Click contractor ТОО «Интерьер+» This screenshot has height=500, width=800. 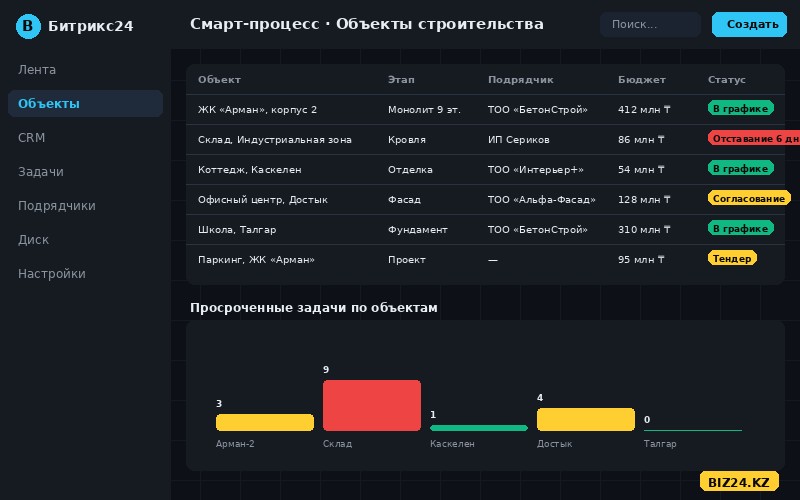[535, 170]
